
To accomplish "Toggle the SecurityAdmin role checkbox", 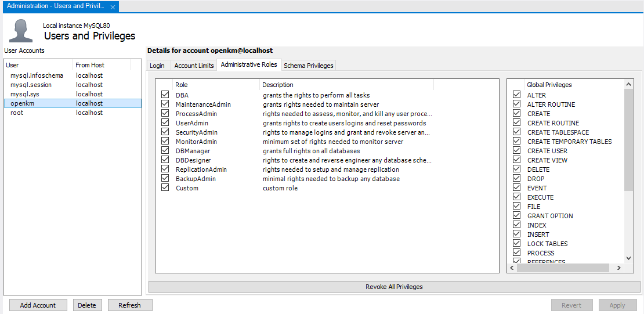I will point(165,132).
